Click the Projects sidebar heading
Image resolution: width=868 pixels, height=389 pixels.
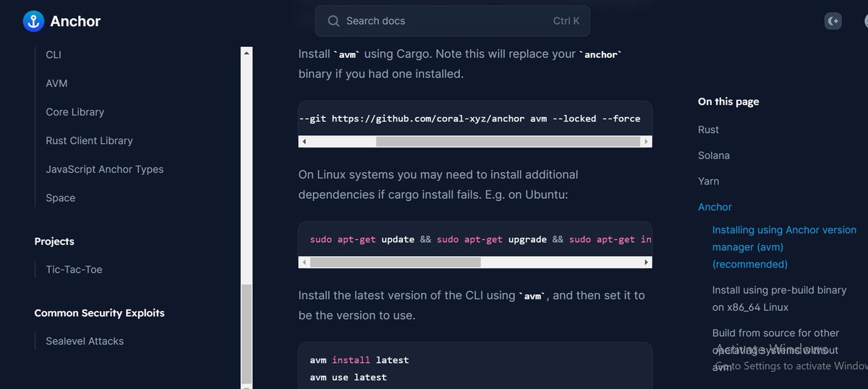54,241
